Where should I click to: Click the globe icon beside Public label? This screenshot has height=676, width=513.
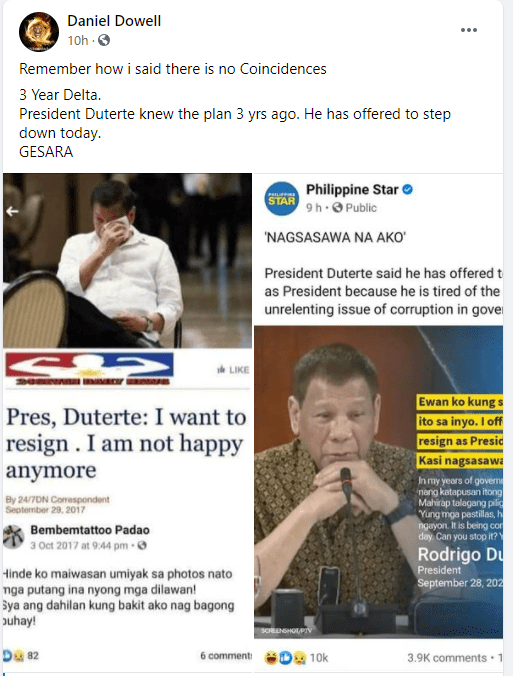click(338, 208)
